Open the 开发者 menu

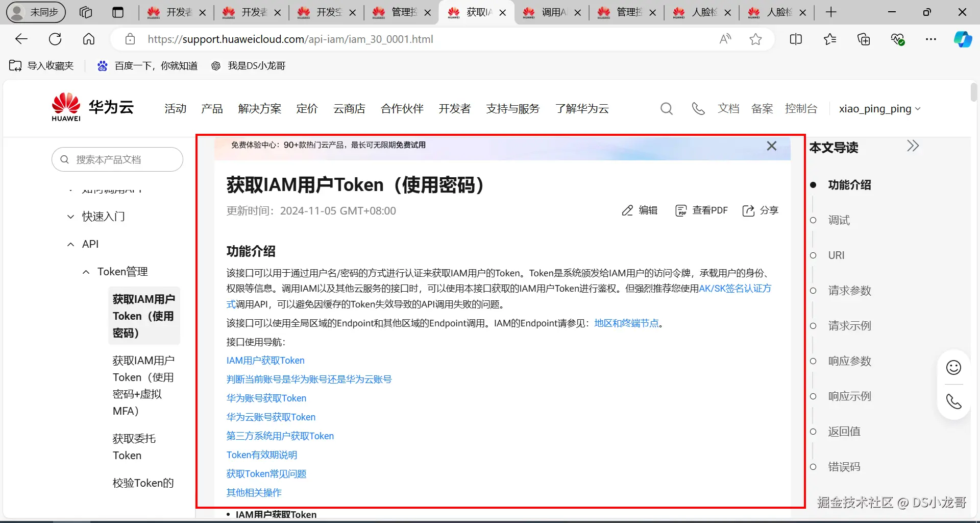[x=455, y=108]
